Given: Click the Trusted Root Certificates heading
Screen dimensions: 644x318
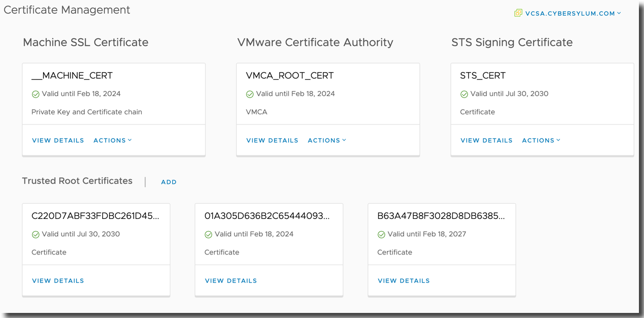Looking at the screenshot, I should pyautogui.click(x=77, y=181).
